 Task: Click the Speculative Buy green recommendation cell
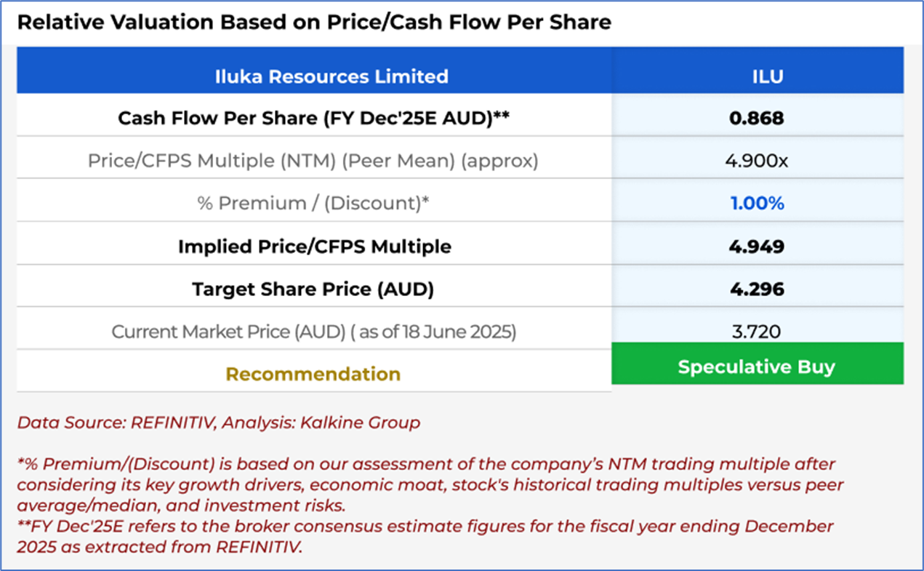[x=757, y=367]
